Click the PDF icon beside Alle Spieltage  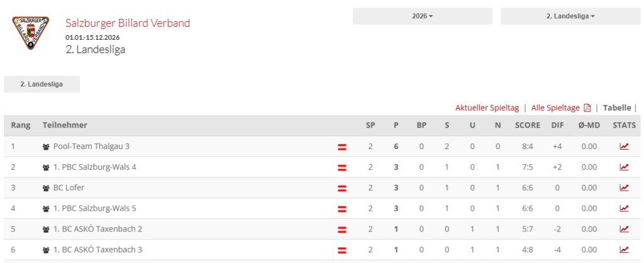(587, 108)
